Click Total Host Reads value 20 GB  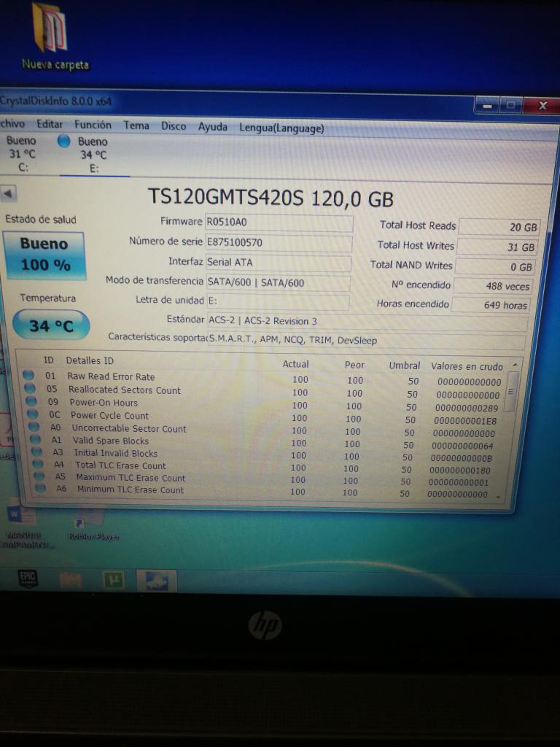[499, 228]
